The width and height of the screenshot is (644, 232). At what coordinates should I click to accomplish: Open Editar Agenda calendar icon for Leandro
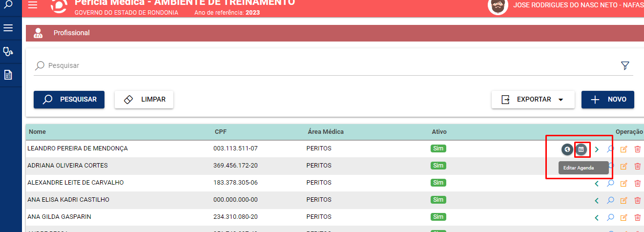pyautogui.click(x=581, y=149)
